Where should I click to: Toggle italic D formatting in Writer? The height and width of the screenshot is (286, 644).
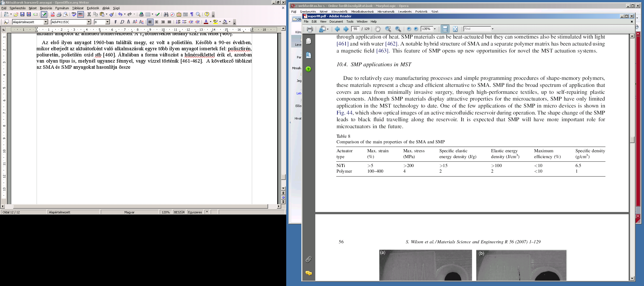pyautogui.click(x=122, y=22)
